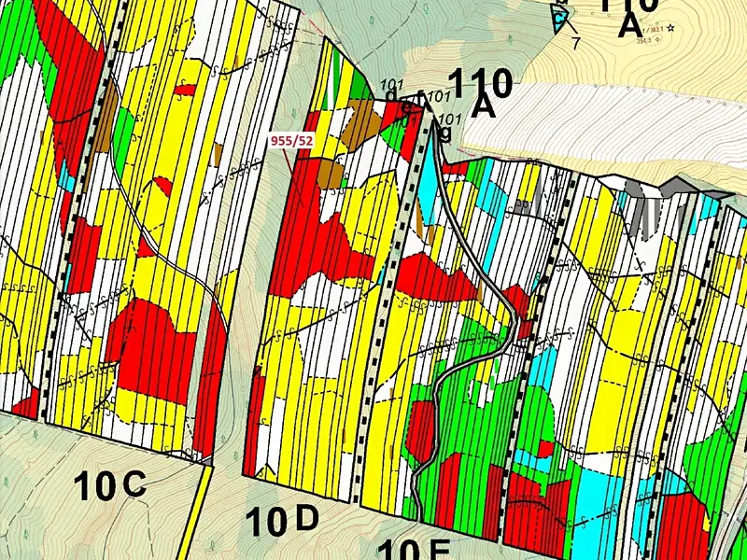
Task: Select the star survey point marker
Action: coord(670,29)
